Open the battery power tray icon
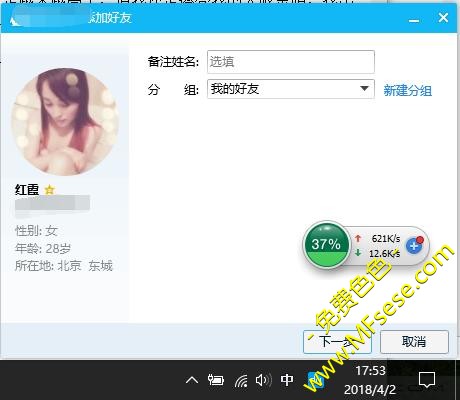This screenshot has width=460, height=400. (x=216, y=380)
